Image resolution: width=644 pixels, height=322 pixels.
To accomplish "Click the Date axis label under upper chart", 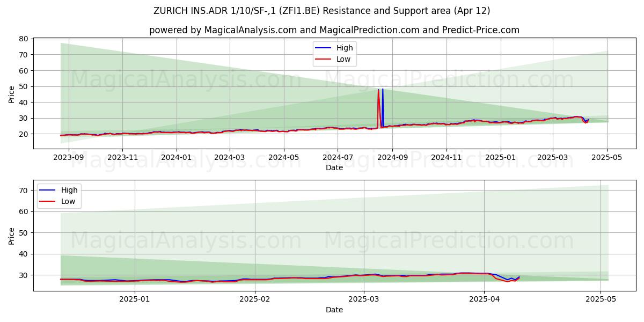I will click(334, 167).
